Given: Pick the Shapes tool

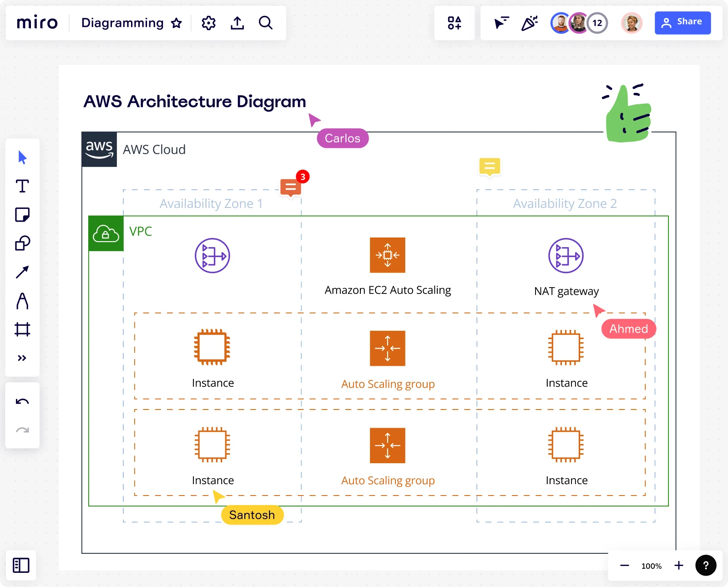Looking at the screenshot, I should coord(22,243).
